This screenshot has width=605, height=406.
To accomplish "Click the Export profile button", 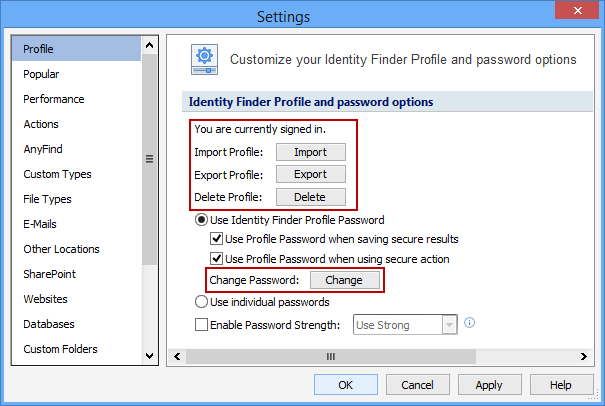I will (x=310, y=174).
